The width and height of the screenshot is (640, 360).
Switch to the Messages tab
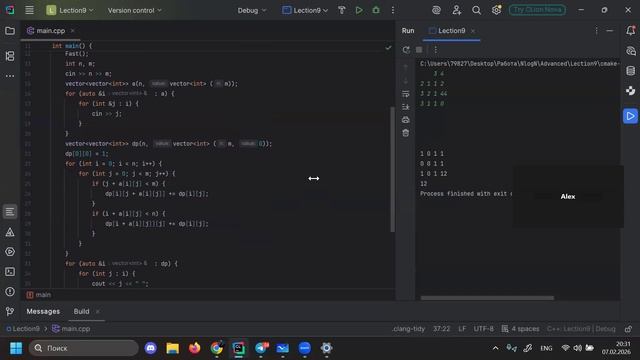[x=43, y=311]
